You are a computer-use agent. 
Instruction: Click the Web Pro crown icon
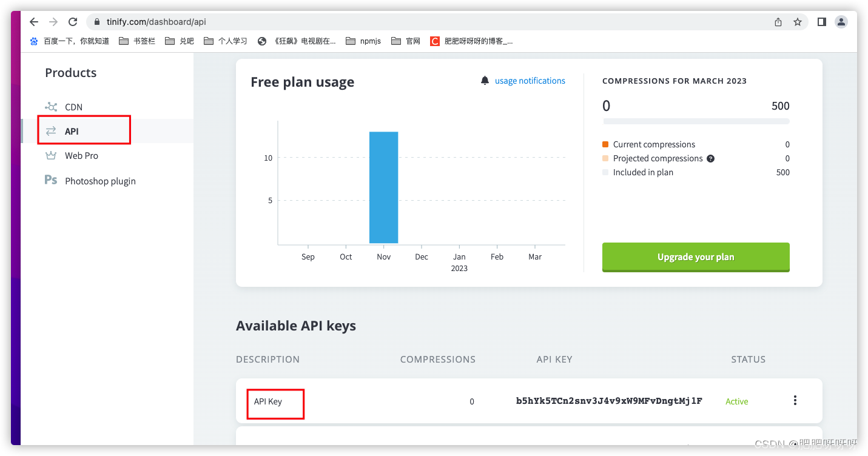[51, 155]
